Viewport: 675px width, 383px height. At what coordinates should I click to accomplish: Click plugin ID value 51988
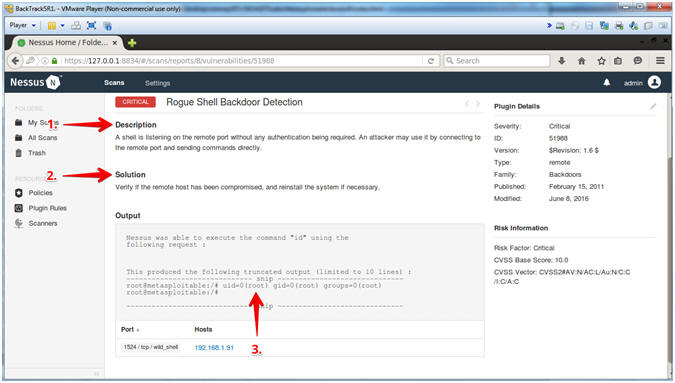558,138
